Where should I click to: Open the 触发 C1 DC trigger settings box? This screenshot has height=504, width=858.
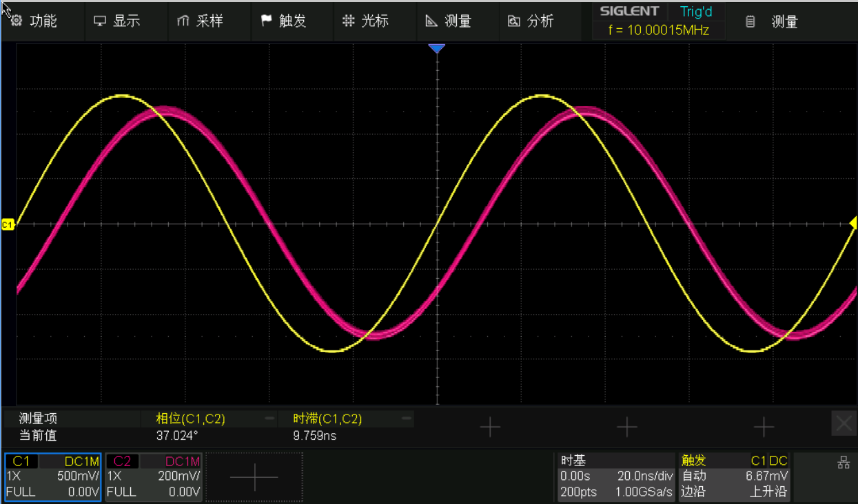coord(734,476)
